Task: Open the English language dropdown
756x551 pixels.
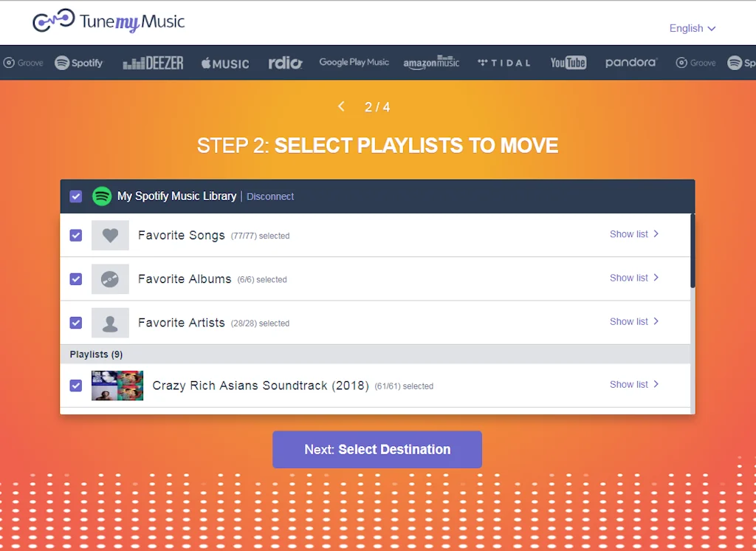Action: [x=692, y=28]
